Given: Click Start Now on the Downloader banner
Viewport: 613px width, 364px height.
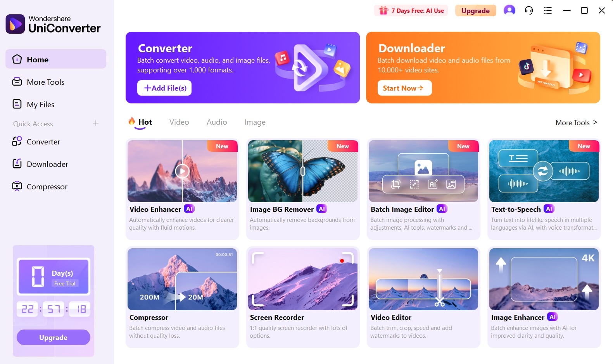Looking at the screenshot, I should (x=404, y=88).
